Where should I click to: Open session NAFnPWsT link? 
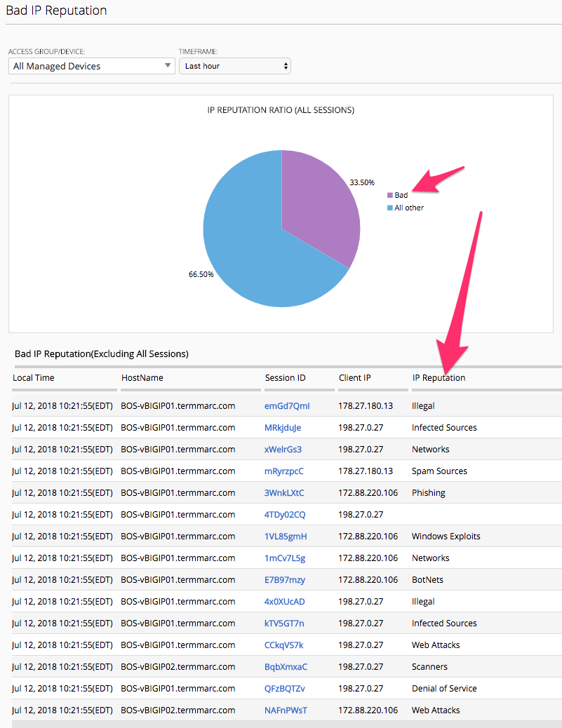coord(286,710)
